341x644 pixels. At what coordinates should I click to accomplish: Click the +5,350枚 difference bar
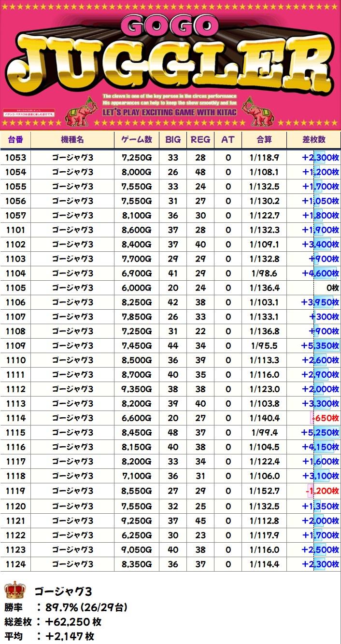tap(320, 345)
